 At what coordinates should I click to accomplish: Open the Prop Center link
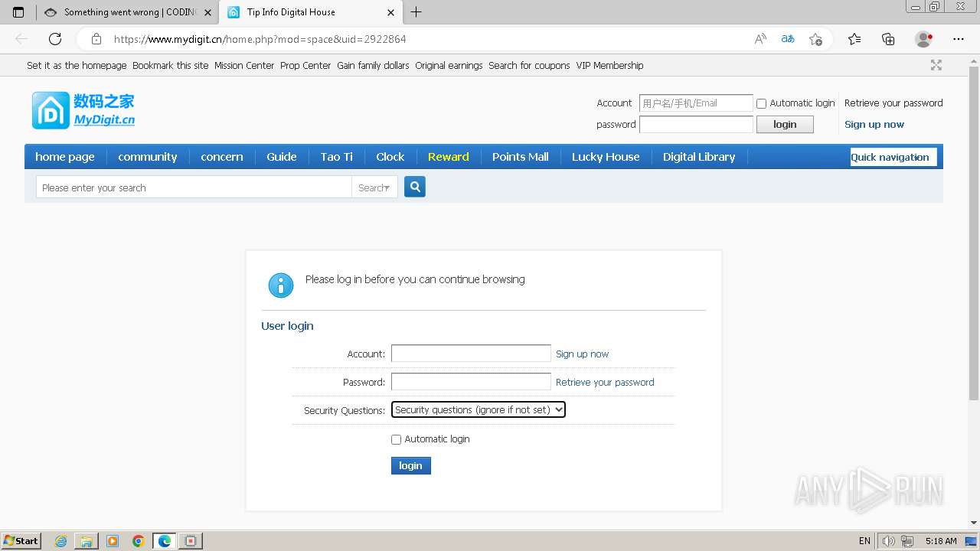coord(305,65)
